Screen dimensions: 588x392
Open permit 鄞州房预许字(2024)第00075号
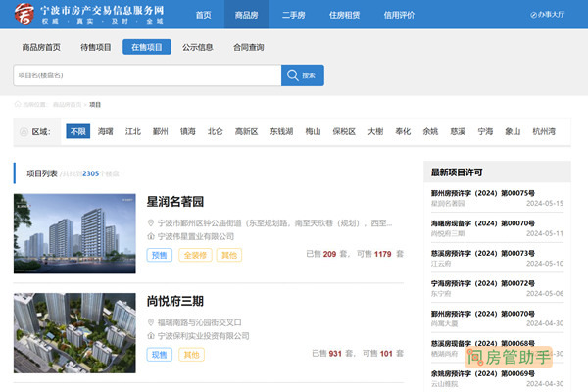[482, 193]
